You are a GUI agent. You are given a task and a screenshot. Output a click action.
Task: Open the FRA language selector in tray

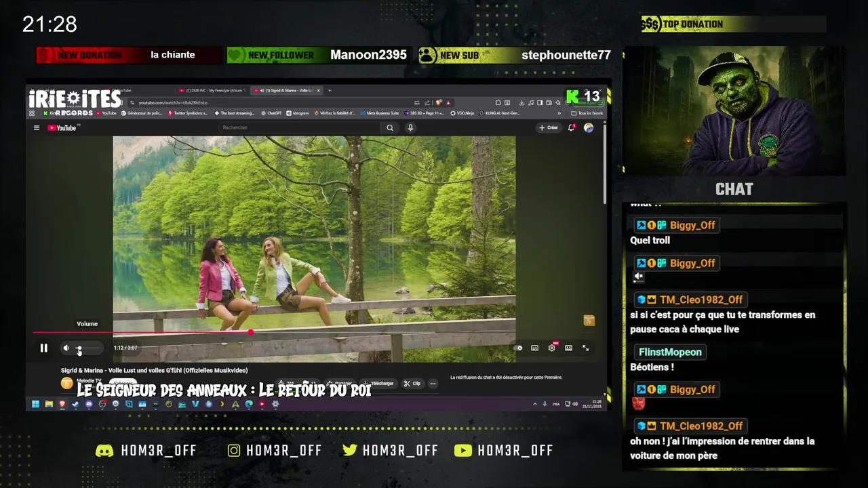[x=556, y=404]
